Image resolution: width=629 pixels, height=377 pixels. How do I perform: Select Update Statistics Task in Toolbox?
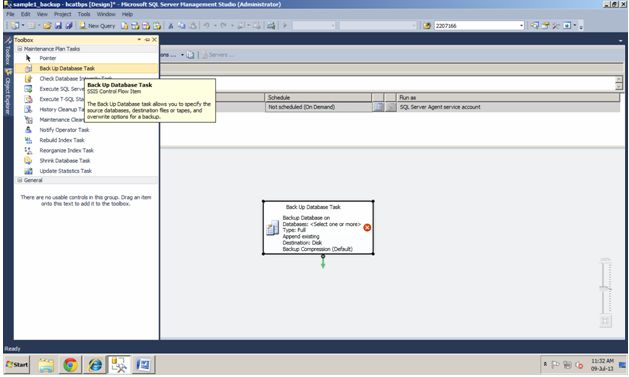[x=86, y=171]
